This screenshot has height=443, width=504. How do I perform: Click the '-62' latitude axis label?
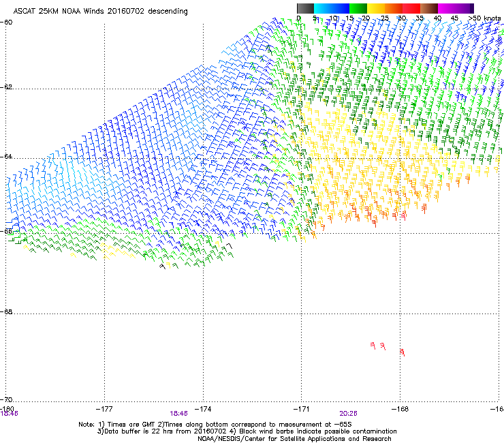click(6, 87)
